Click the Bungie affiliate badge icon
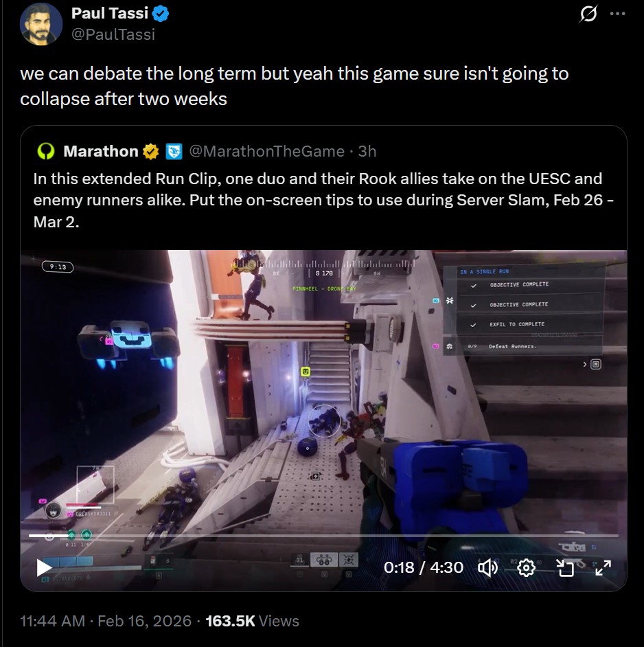Viewport: 644px width, 647px height. [174, 151]
